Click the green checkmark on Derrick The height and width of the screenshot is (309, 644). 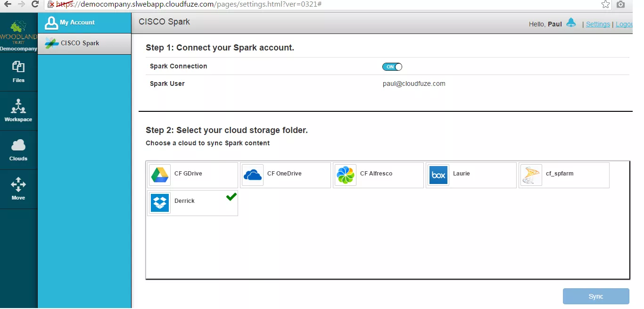[x=231, y=197]
